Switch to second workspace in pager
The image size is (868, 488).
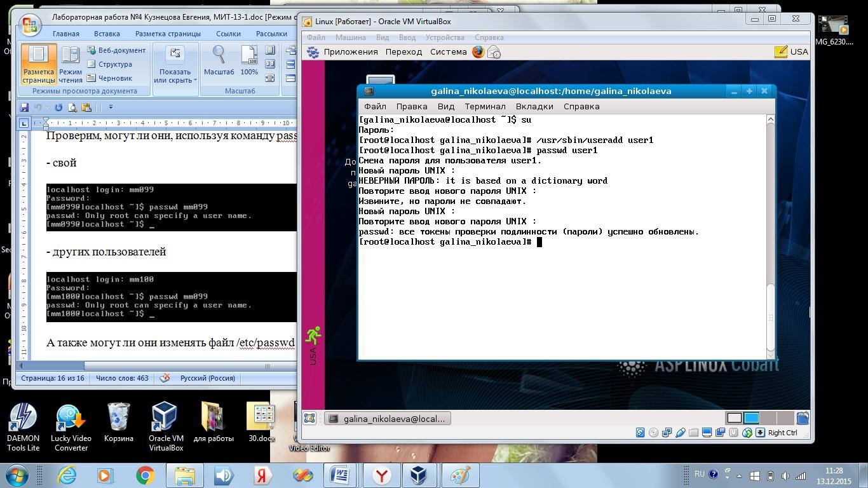[752, 418]
